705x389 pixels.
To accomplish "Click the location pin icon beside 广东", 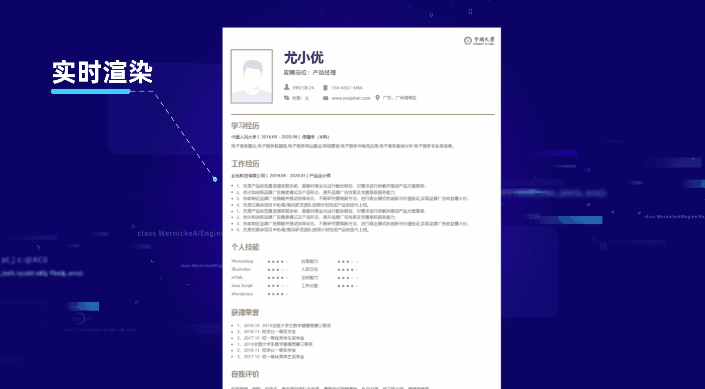I will pyautogui.click(x=378, y=98).
